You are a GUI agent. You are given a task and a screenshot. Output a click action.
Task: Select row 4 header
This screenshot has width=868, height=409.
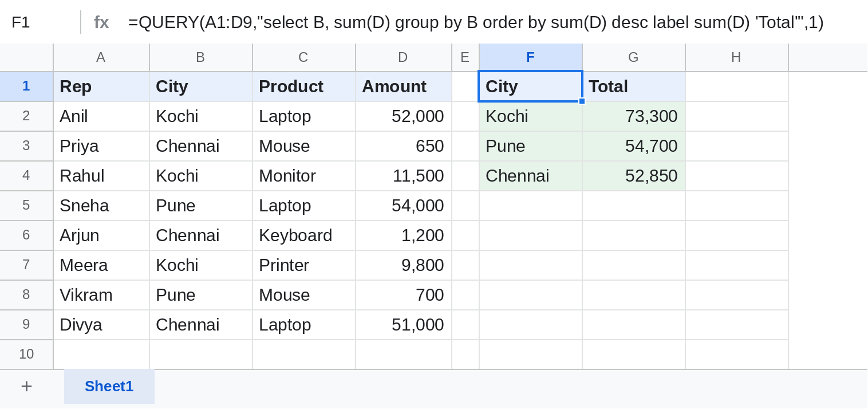[26, 176]
